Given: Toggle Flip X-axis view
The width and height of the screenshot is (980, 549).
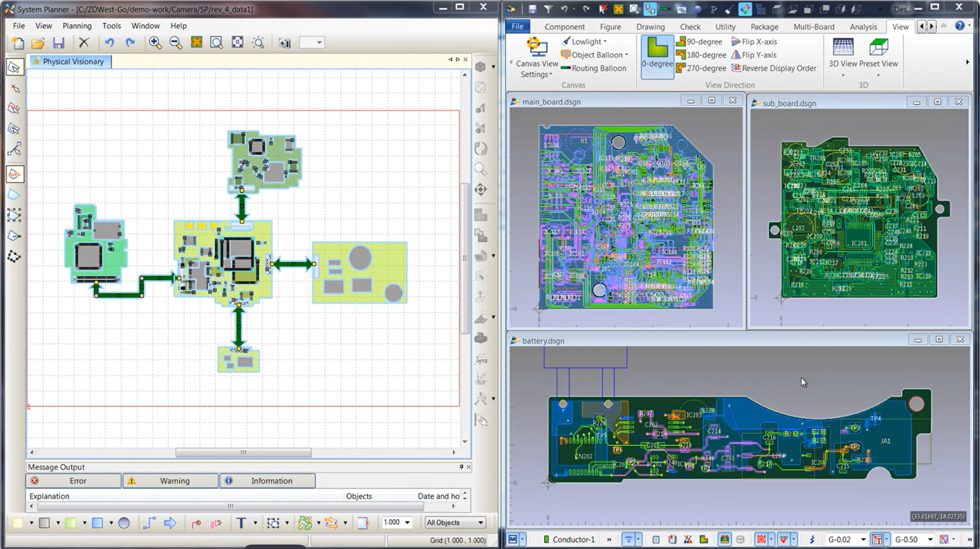Looking at the screenshot, I should pyautogui.click(x=754, y=42).
